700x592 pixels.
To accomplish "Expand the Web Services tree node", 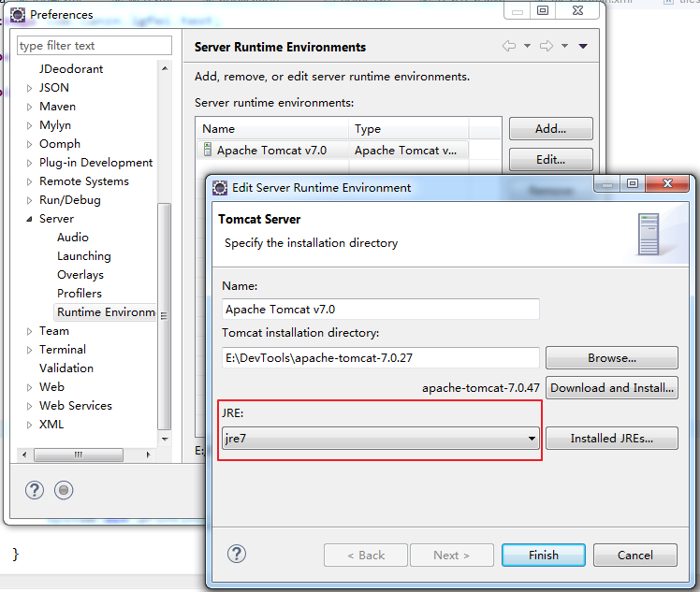I will pos(29,407).
